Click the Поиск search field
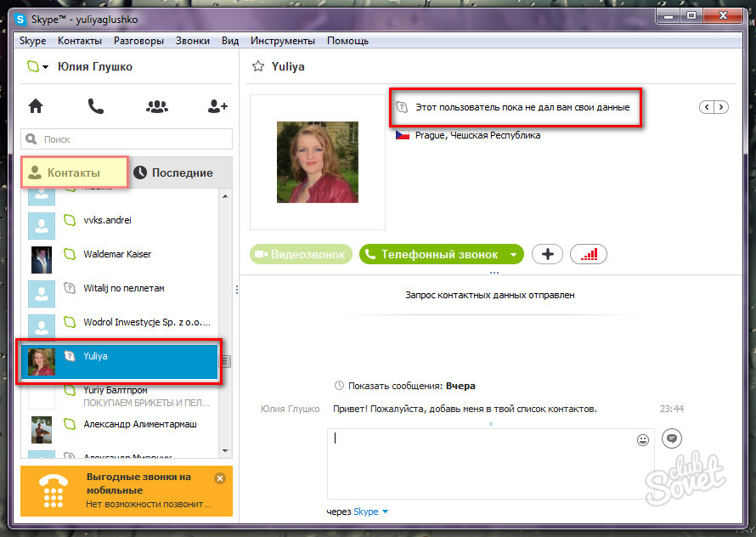The height and width of the screenshot is (537, 756). tap(127, 138)
